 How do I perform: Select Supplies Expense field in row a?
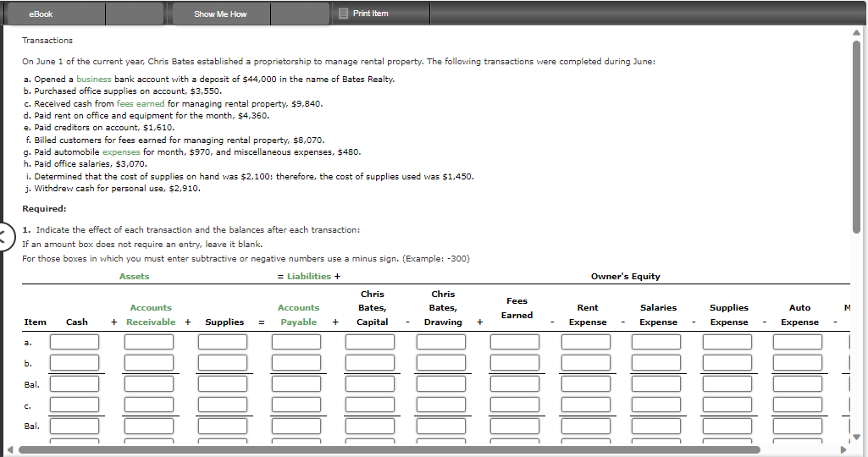point(727,342)
